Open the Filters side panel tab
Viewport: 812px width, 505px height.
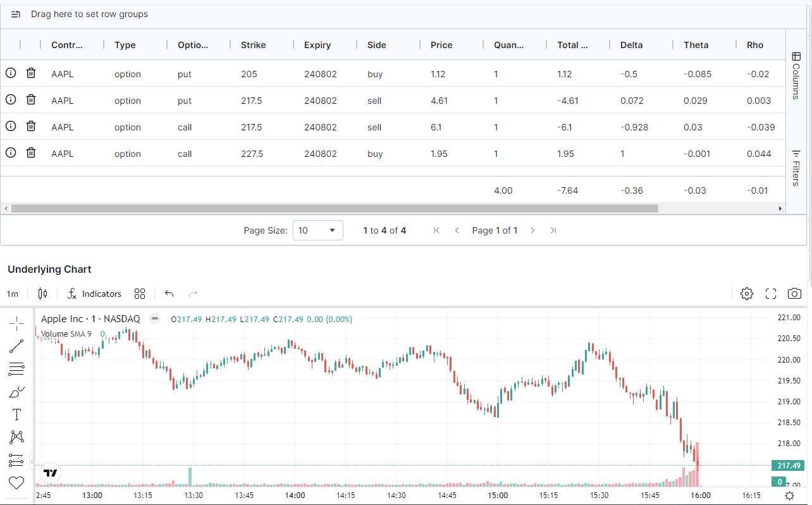pos(796,168)
